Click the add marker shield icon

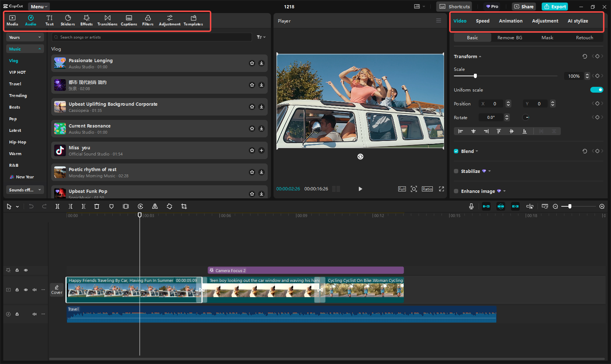111,206
